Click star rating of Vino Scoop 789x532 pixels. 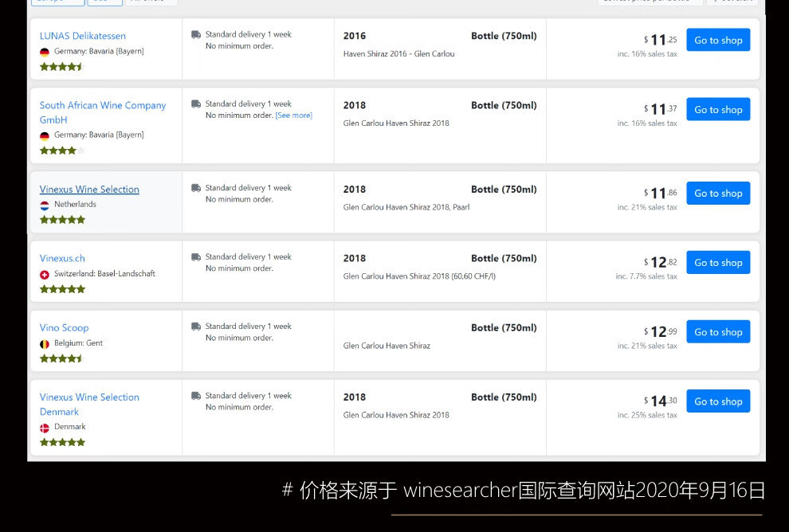(62, 358)
